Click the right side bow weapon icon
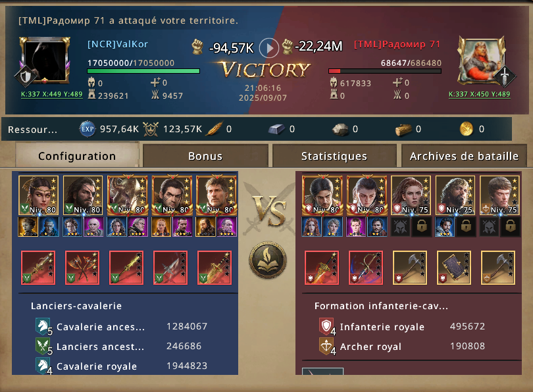This screenshot has height=392, width=533. pyautogui.click(x=366, y=268)
